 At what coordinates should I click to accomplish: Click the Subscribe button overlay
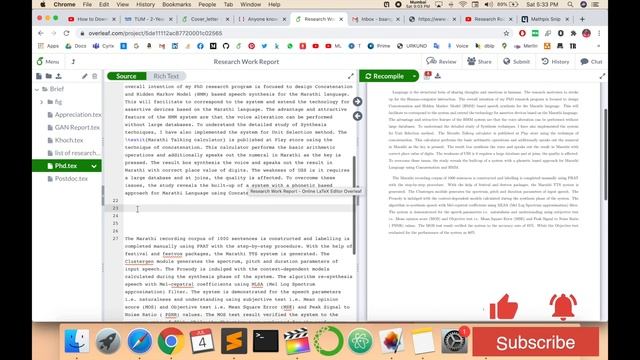pyautogui.click(x=536, y=342)
